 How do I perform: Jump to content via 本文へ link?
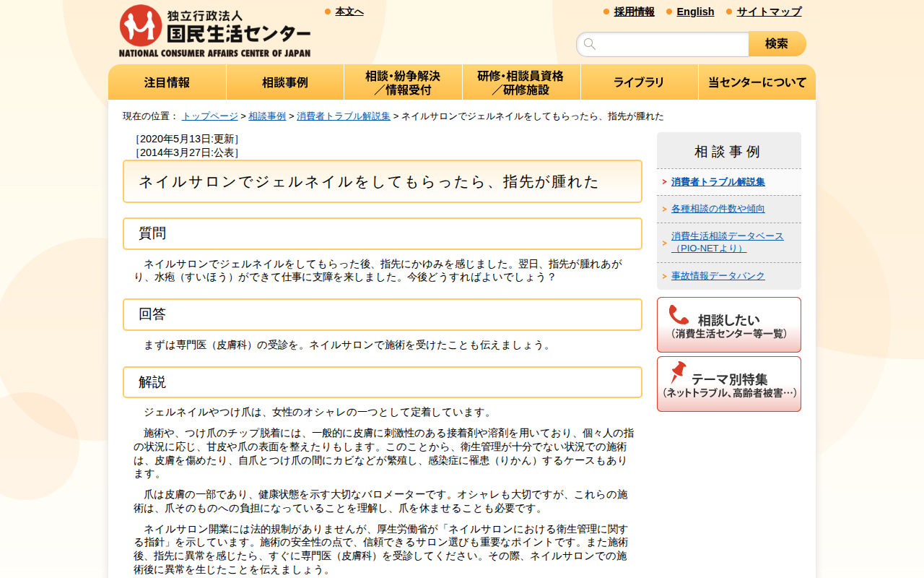[349, 12]
